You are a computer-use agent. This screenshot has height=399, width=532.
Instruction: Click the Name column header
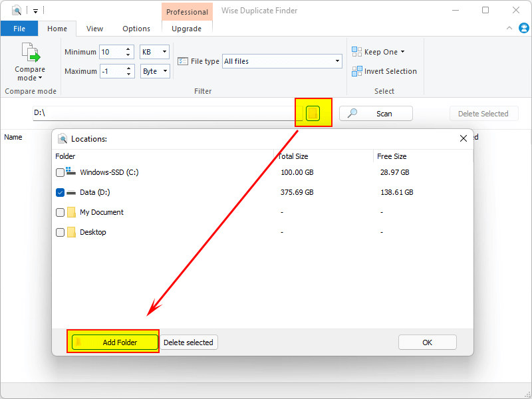pos(13,137)
